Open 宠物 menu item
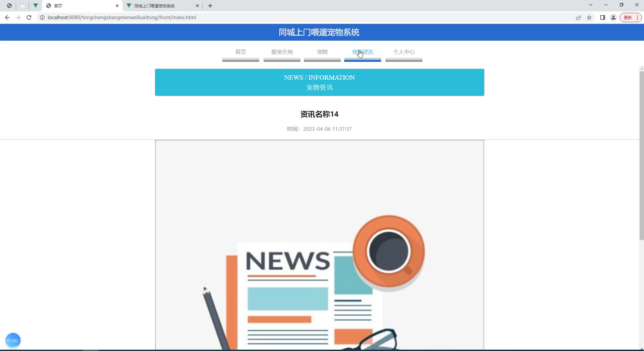 tap(322, 52)
